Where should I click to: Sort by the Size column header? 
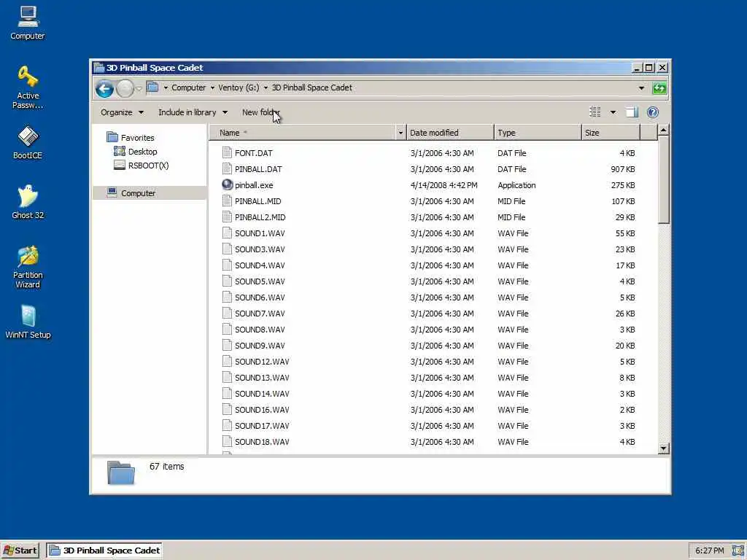tap(611, 133)
